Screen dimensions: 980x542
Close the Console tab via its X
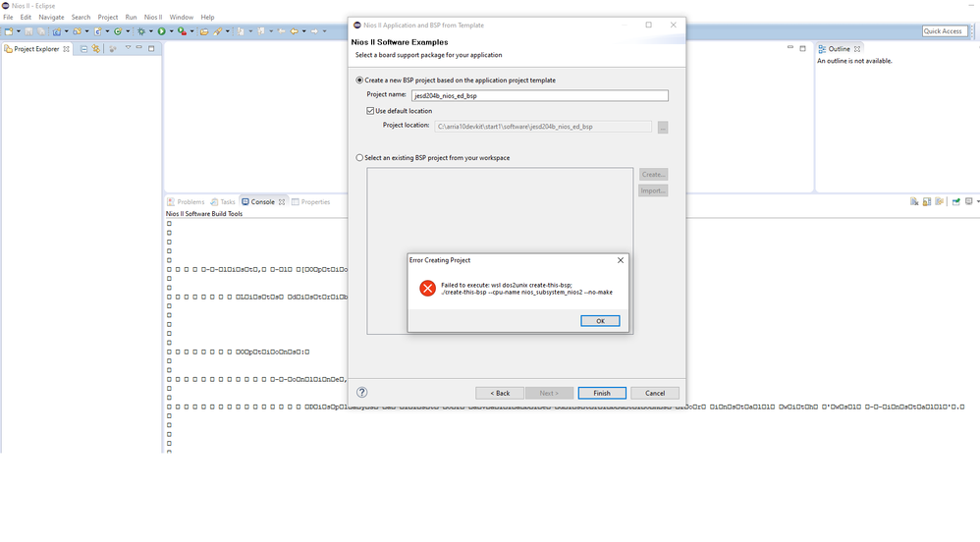point(282,202)
